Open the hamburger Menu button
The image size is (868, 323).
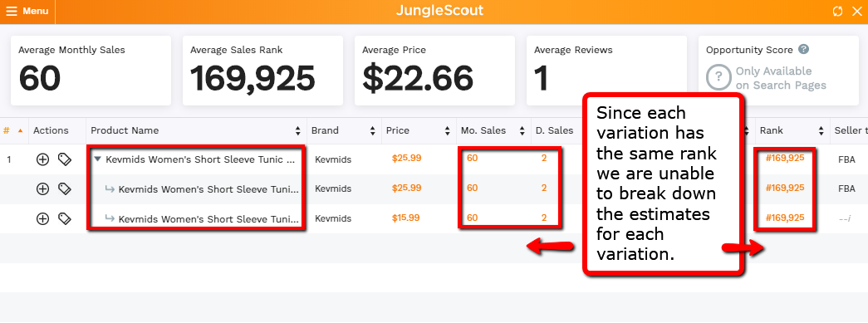[27, 11]
